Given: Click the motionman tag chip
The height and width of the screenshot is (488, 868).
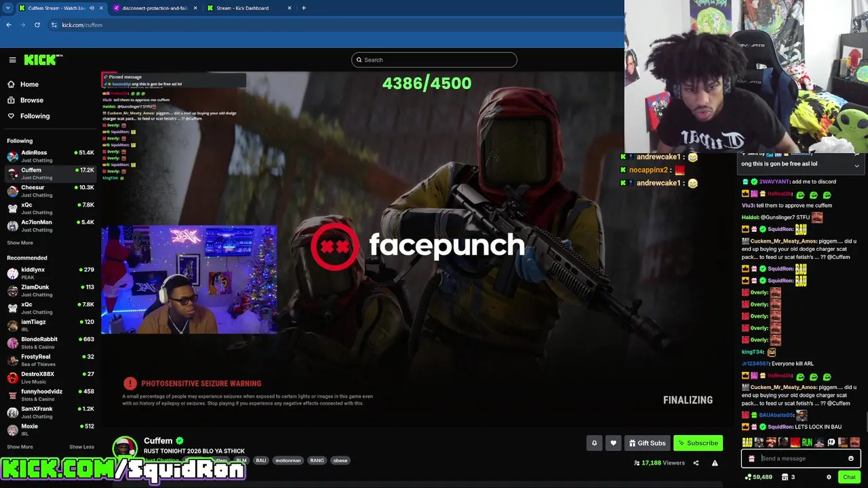Looking at the screenshot, I should point(288,460).
